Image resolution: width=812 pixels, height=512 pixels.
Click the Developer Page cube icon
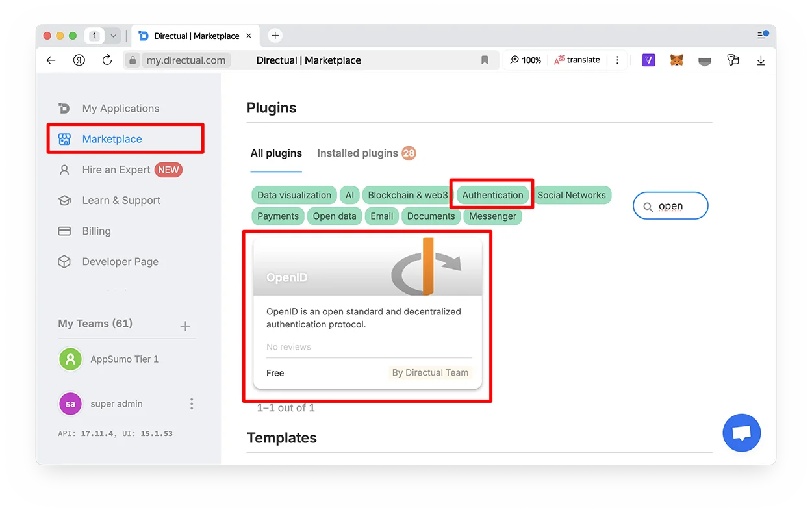click(64, 261)
